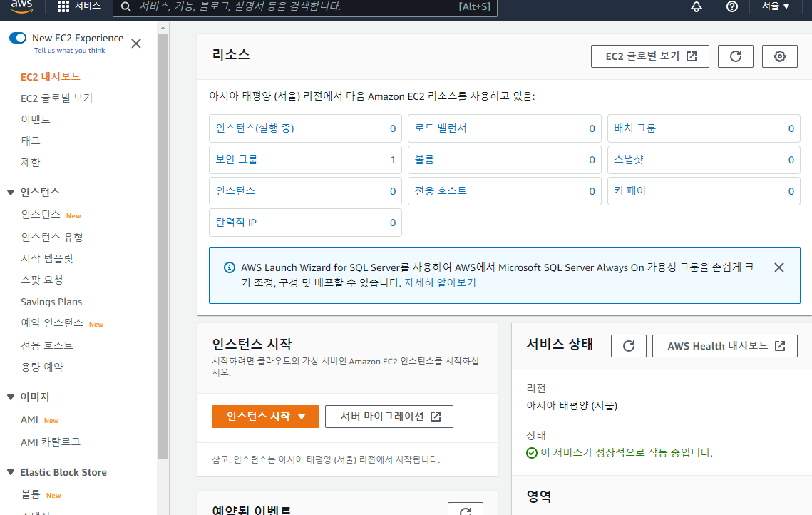Open the 키 페어 resource link
The image size is (812, 515).
(x=629, y=190)
